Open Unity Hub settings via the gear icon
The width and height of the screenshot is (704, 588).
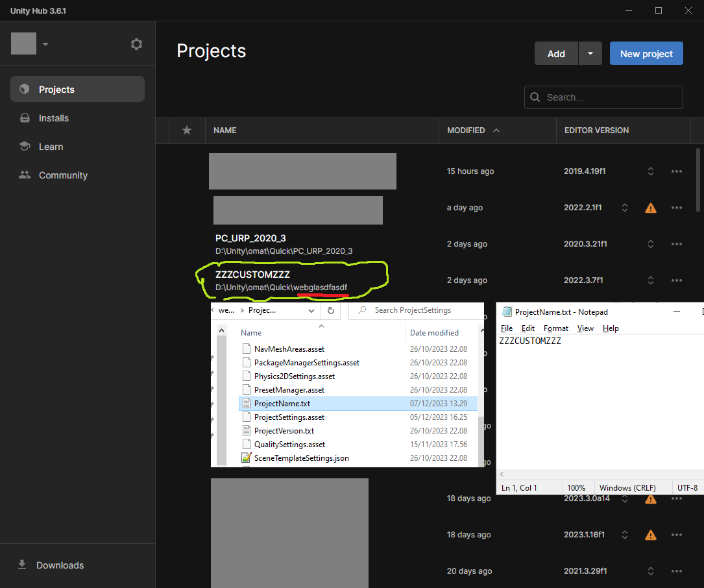tap(136, 43)
